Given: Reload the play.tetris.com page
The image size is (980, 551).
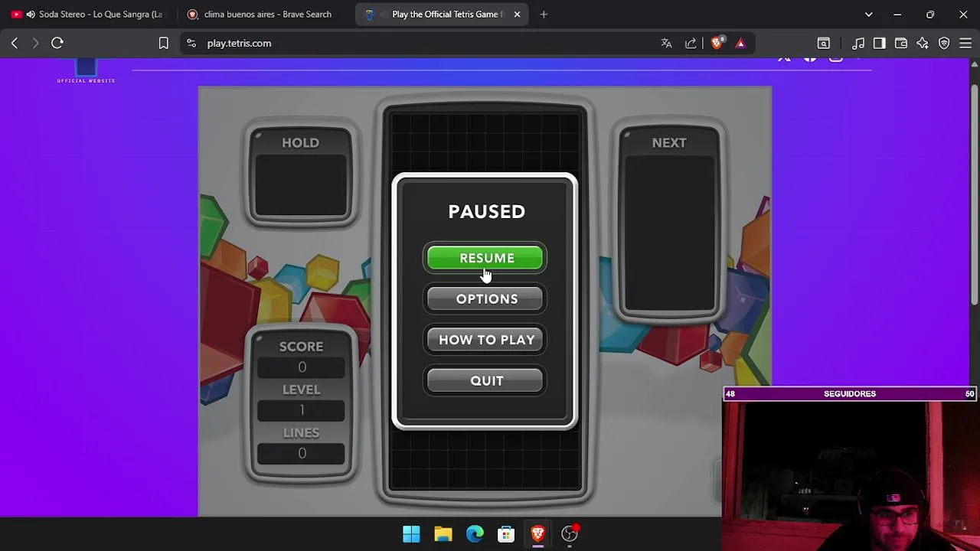Looking at the screenshot, I should coord(57,44).
